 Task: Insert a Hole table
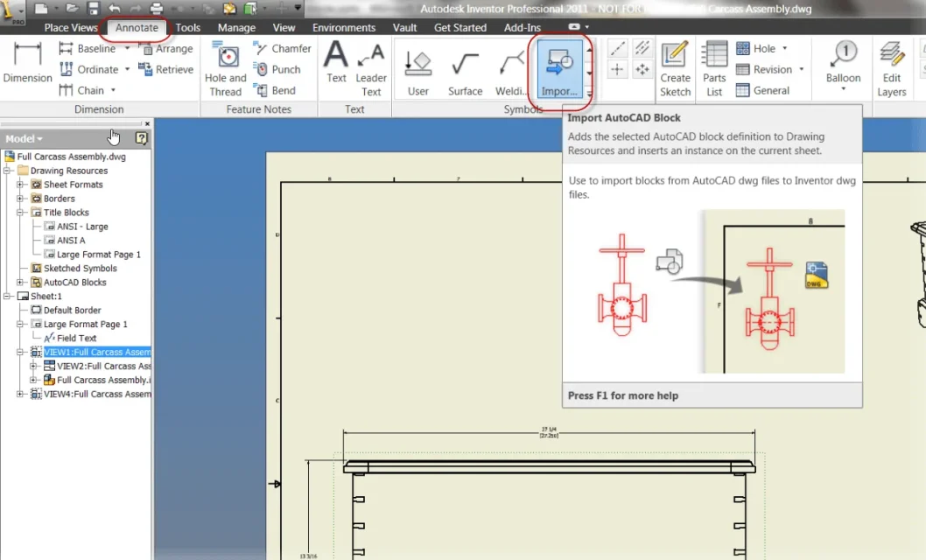coord(756,49)
